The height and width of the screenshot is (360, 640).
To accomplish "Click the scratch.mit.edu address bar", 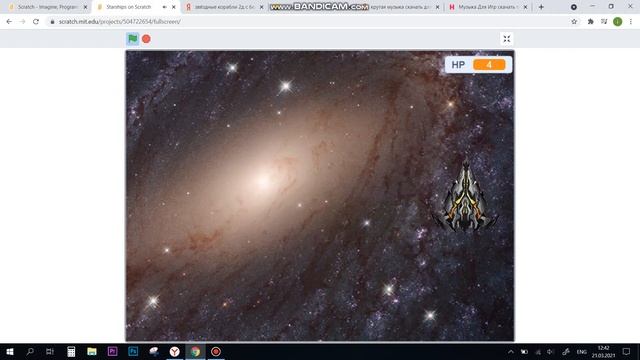I will [119, 22].
